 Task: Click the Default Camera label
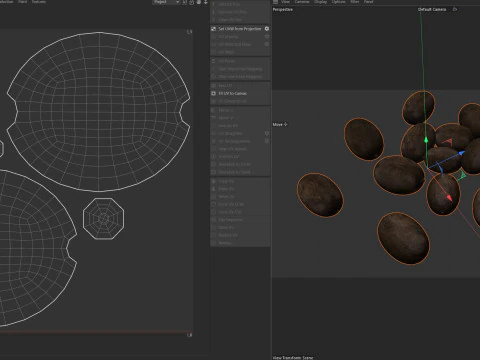(432, 9)
